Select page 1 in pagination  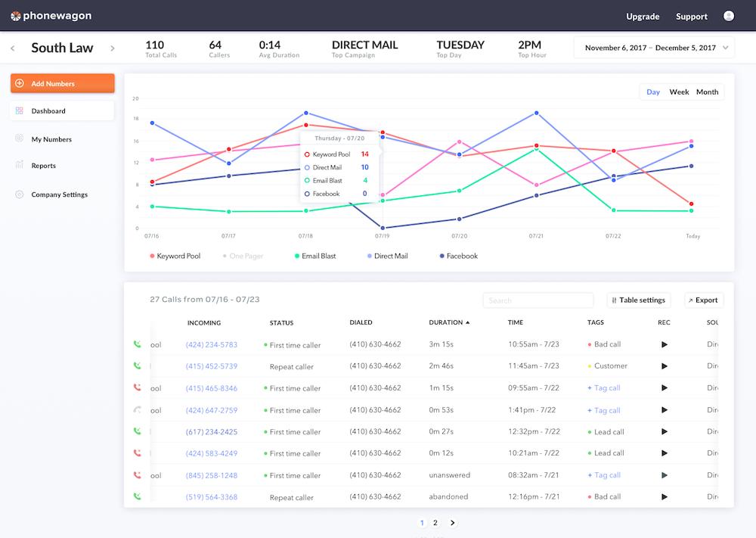(x=423, y=523)
